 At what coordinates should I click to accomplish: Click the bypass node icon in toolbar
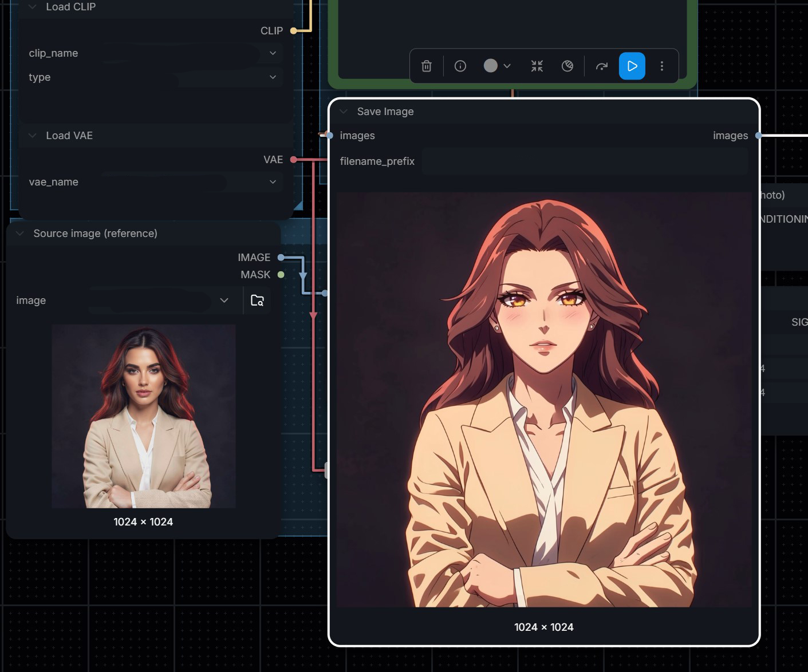(x=567, y=66)
